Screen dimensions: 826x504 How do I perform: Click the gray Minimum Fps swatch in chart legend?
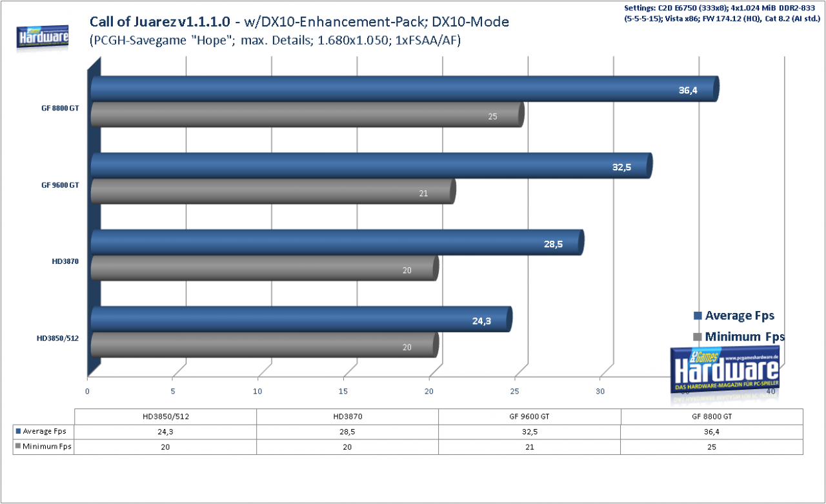698,337
